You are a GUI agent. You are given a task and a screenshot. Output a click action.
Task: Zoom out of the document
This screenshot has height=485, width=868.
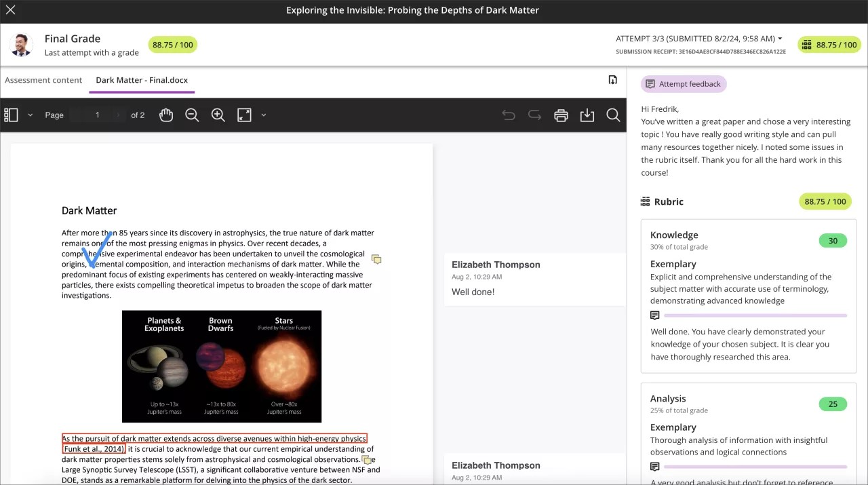192,115
